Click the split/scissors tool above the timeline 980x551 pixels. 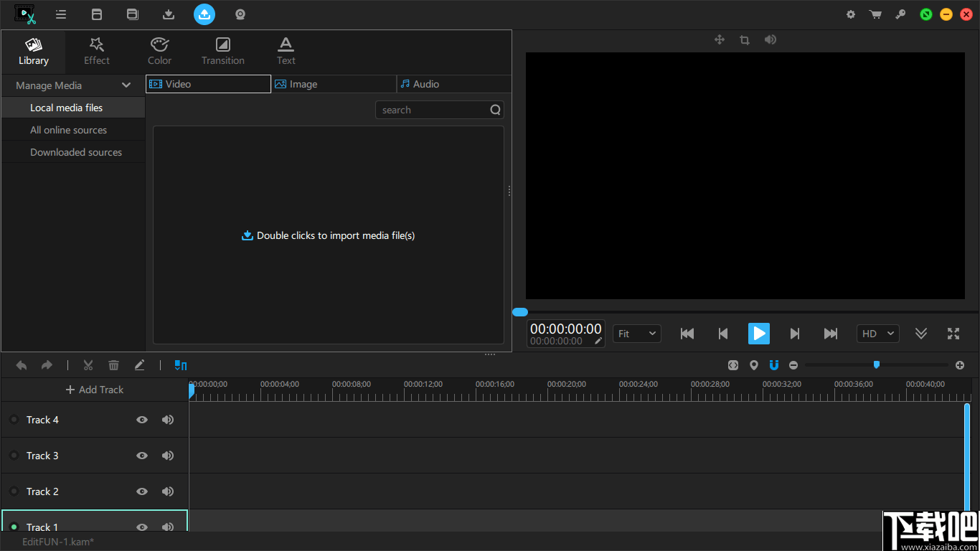[88, 365]
